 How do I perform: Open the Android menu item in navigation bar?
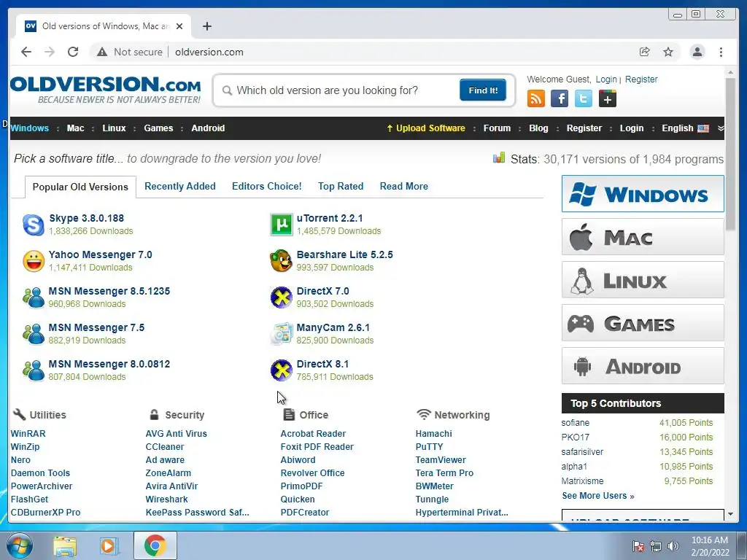tap(208, 128)
